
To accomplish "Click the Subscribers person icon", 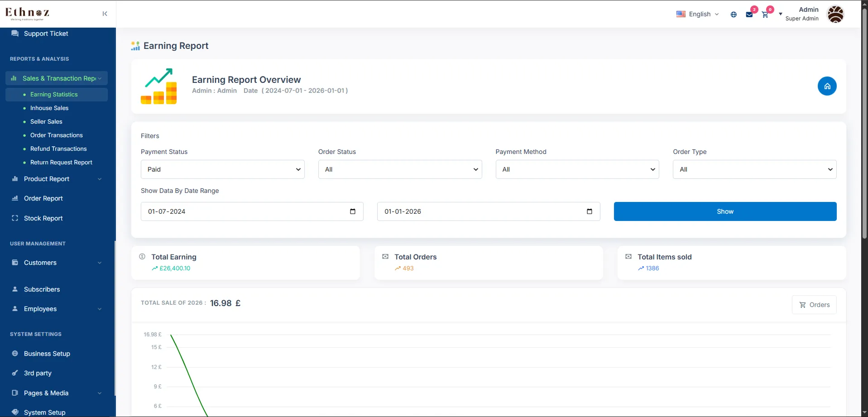I will point(15,289).
